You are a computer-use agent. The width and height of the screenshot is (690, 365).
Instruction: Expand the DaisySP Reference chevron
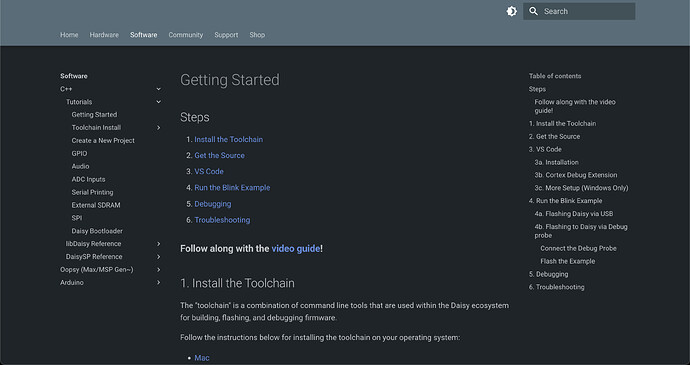pyautogui.click(x=158, y=257)
